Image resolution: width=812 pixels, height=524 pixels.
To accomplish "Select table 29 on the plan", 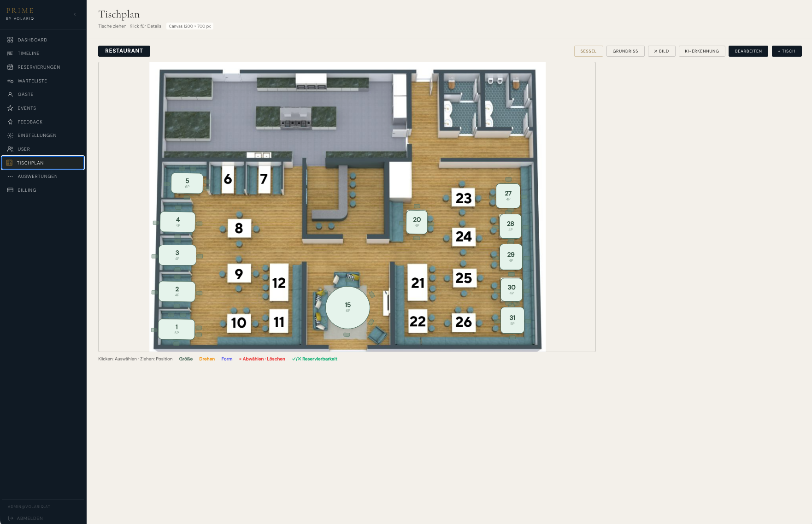I will 511,257.
